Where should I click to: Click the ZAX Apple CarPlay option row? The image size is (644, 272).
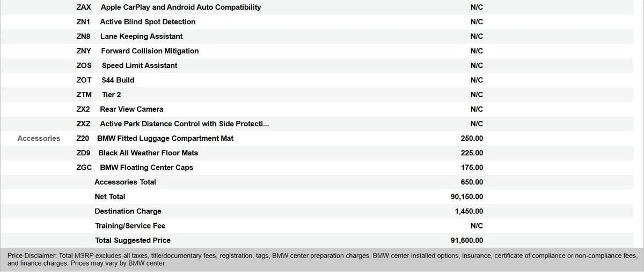(x=181, y=8)
